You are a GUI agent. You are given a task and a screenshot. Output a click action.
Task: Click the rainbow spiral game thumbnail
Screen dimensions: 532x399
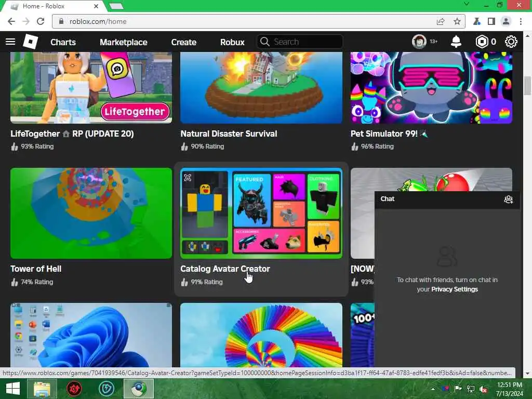(261, 335)
